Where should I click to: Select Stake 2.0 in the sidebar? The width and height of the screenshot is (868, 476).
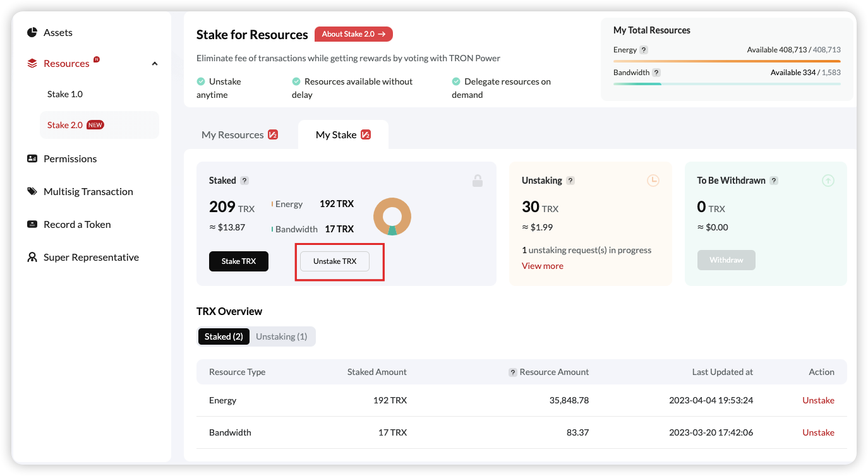coord(99,125)
